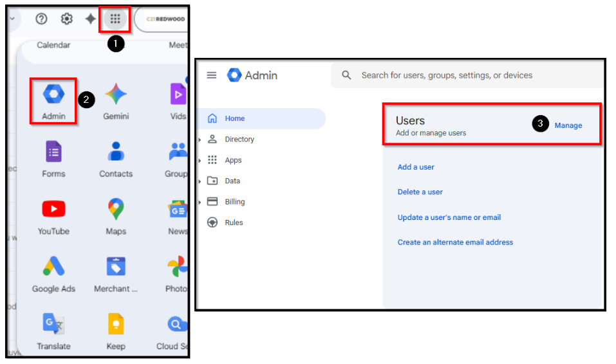Open Directory in the sidebar
The image size is (616, 364).
pos(239,139)
